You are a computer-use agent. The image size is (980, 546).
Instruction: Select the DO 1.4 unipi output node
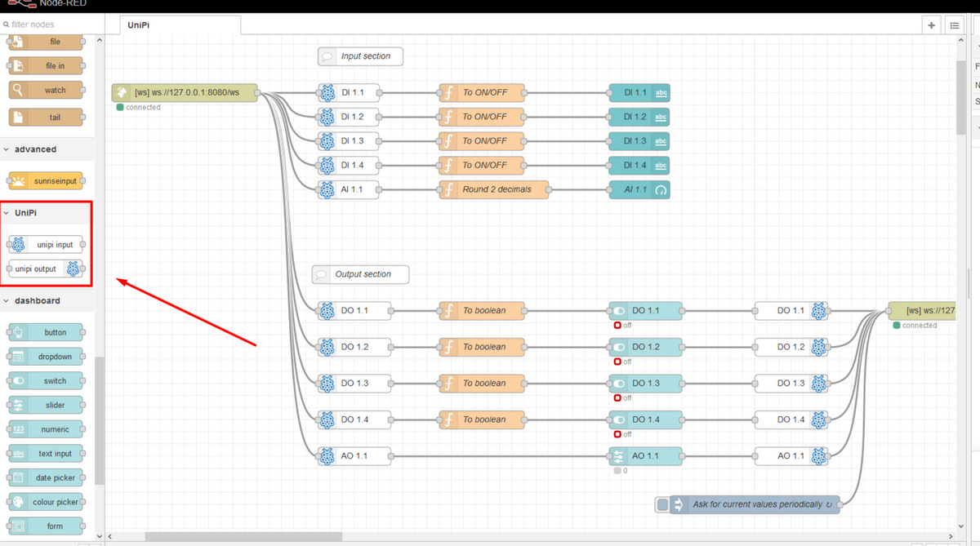coord(791,419)
